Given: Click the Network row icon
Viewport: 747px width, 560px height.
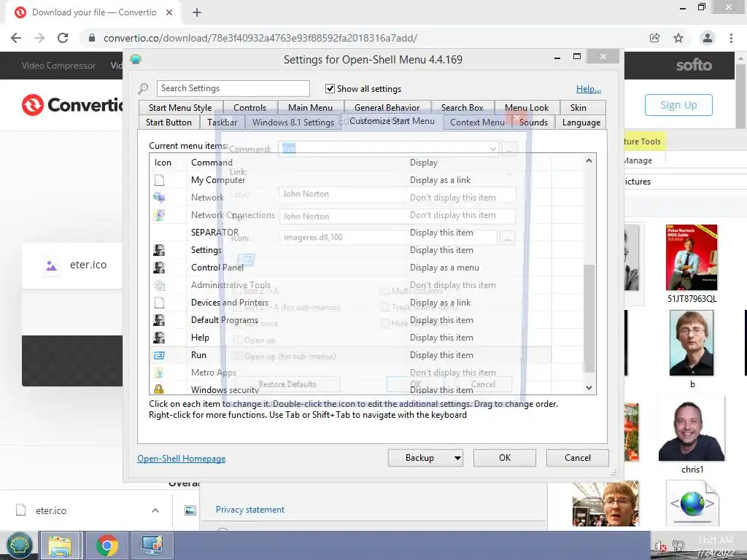Looking at the screenshot, I should (x=159, y=198).
